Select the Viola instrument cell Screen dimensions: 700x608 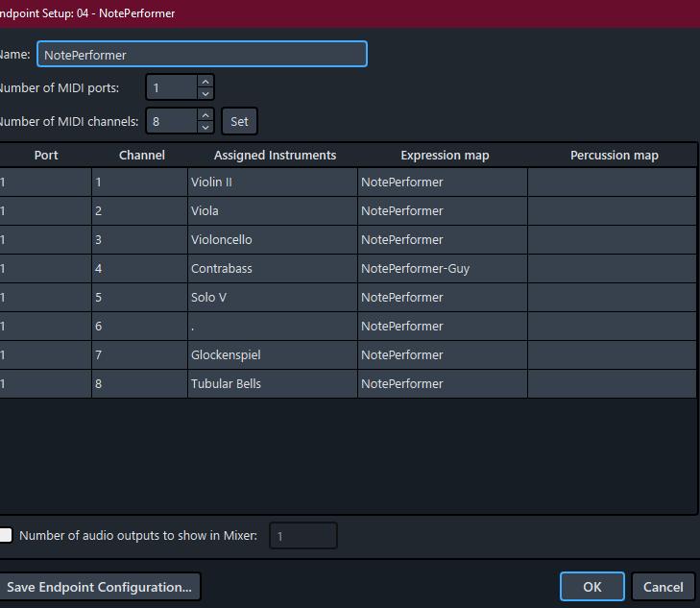273,210
